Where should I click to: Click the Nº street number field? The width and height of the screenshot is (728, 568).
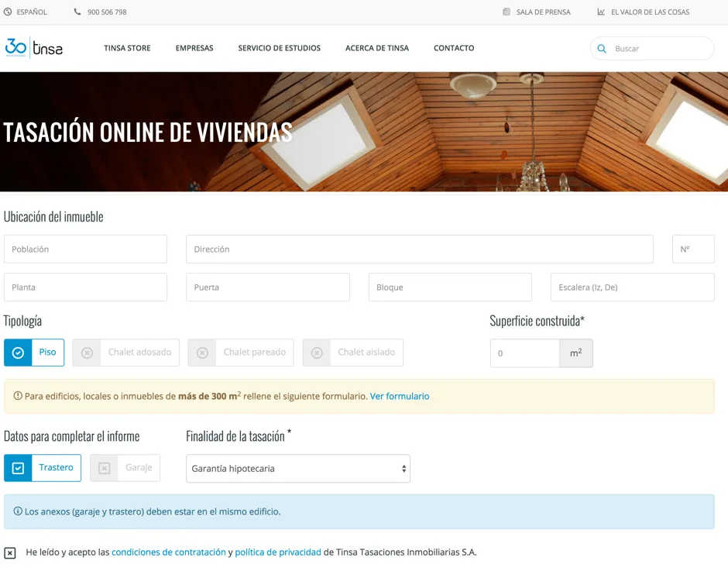[x=693, y=249]
